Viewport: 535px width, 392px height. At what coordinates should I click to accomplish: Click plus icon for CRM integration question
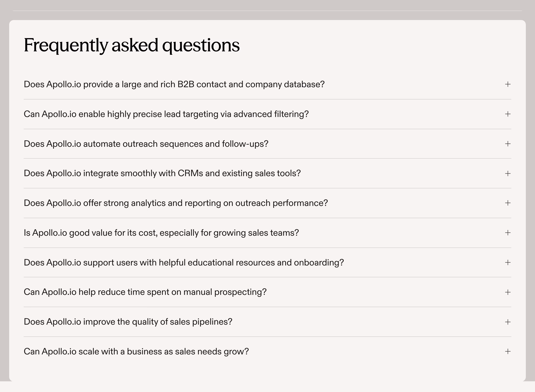click(x=508, y=173)
